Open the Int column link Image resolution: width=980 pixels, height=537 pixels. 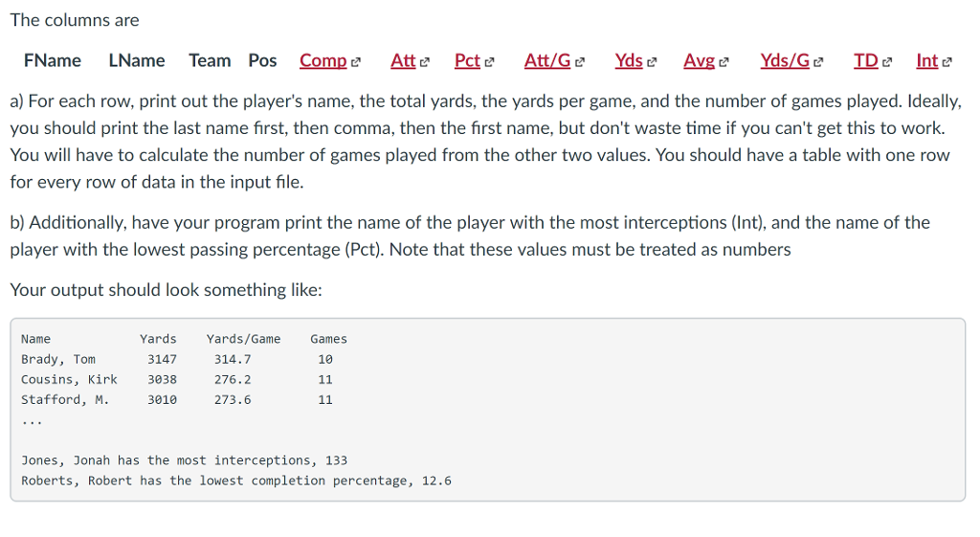tap(926, 60)
